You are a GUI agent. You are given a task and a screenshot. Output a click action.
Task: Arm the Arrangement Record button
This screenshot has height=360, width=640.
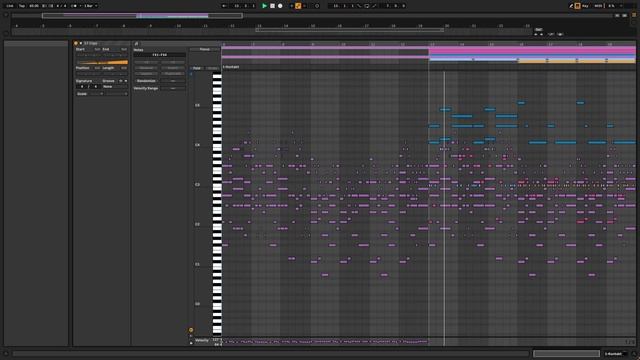280,6
